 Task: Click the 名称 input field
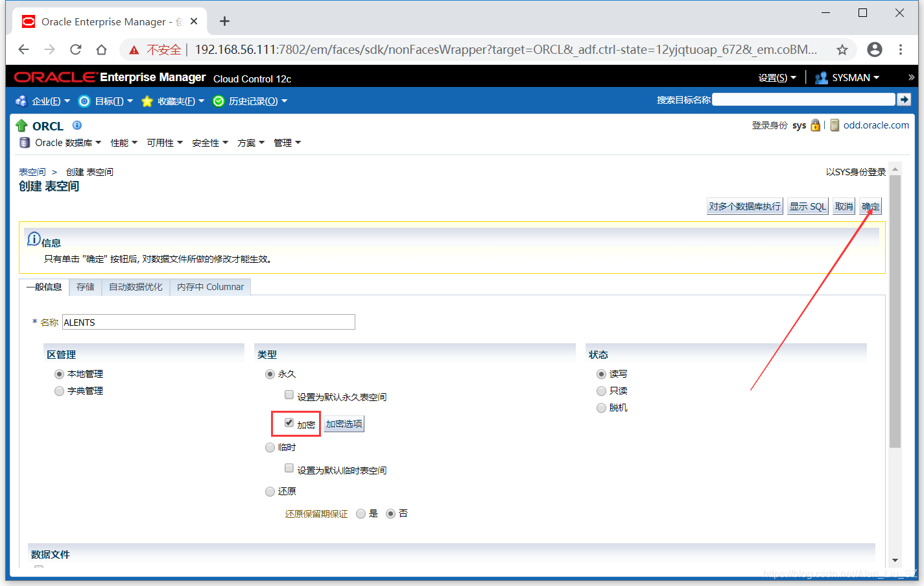[208, 322]
